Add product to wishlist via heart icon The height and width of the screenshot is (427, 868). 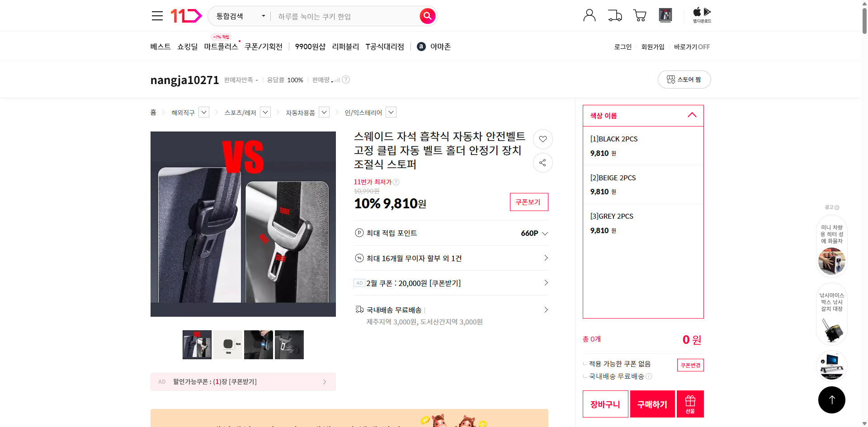click(x=542, y=139)
